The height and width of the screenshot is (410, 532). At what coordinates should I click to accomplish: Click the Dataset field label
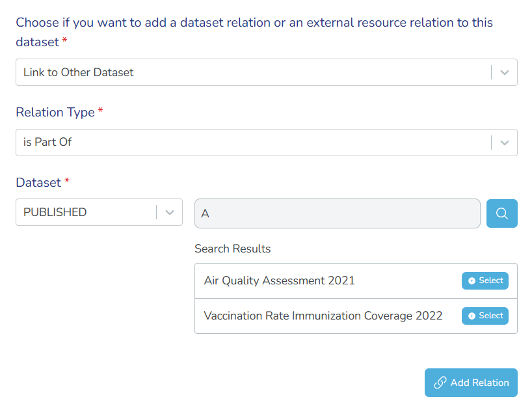tap(38, 183)
